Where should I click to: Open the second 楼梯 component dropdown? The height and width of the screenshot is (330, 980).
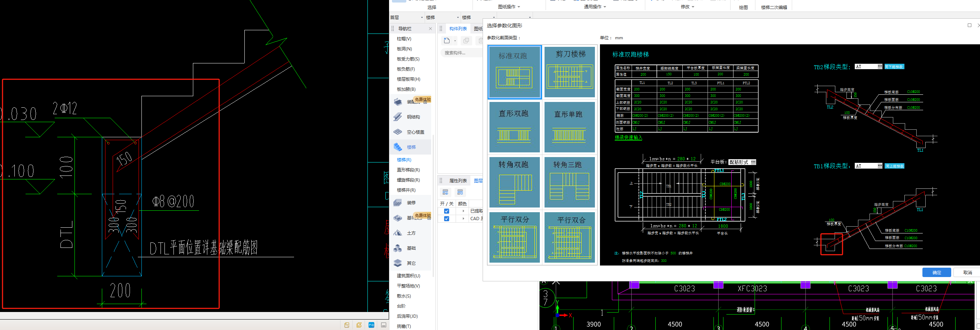click(x=494, y=18)
